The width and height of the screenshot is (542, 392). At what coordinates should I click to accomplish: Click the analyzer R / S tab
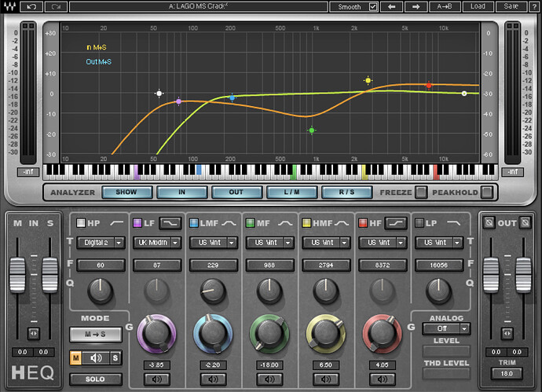click(346, 192)
